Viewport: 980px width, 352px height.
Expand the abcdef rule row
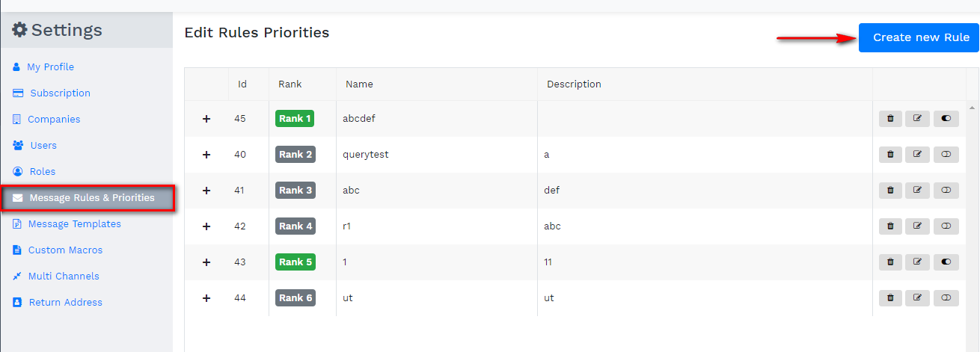point(206,119)
